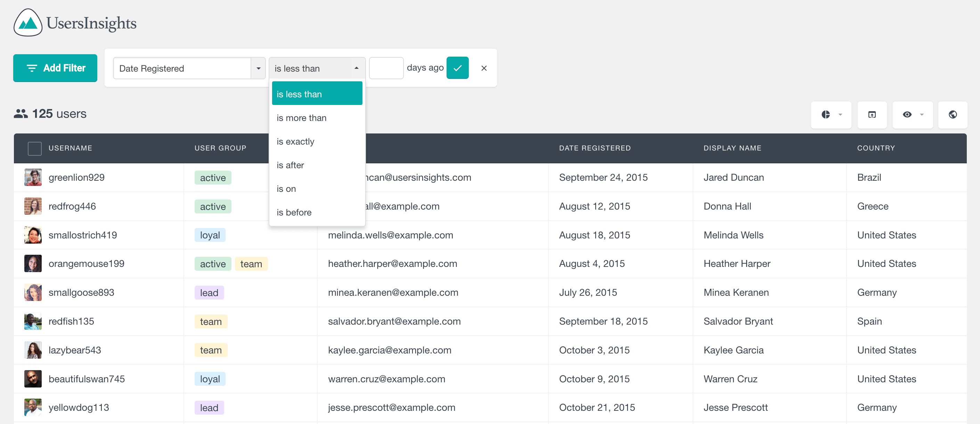Open the map view with the globe icon
980x424 pixels.
pos(953,115)
